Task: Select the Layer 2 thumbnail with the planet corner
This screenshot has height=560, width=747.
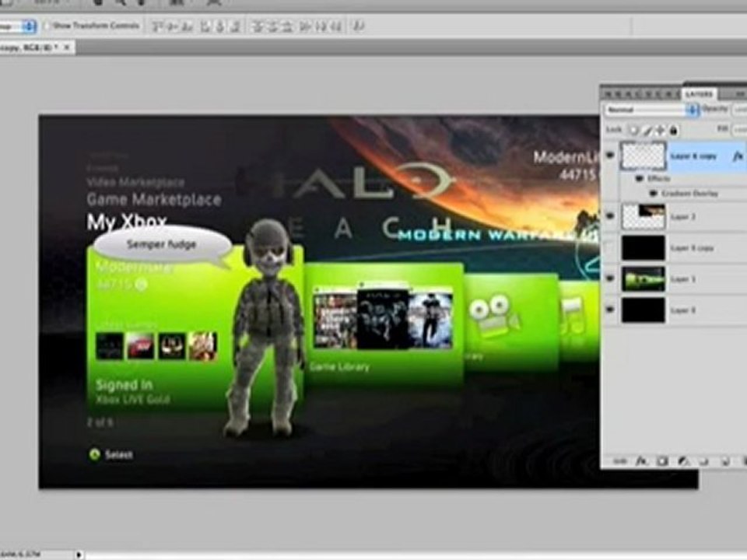Action: (x=644, y=217)
